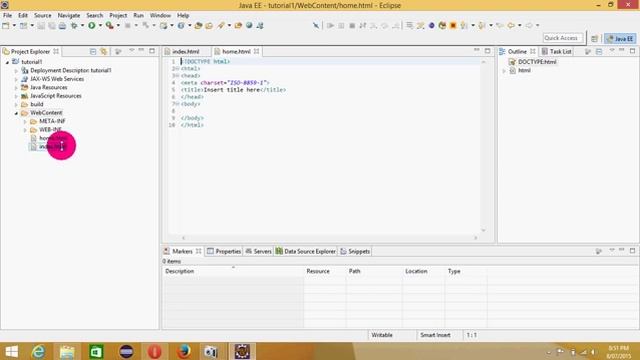The width and height of the screenshot is (640, 360).
Task: Open the Navigate menu
Action: [x=69, y=15]
